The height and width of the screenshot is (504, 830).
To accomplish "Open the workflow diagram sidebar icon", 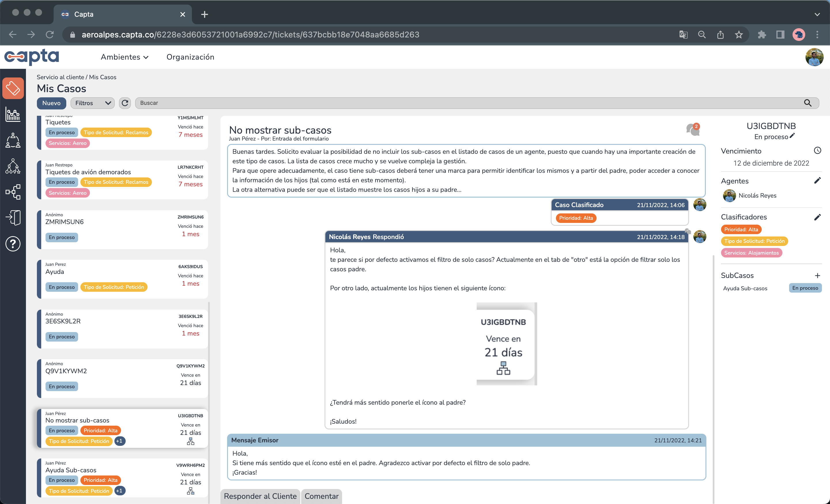I will [13, 192].
